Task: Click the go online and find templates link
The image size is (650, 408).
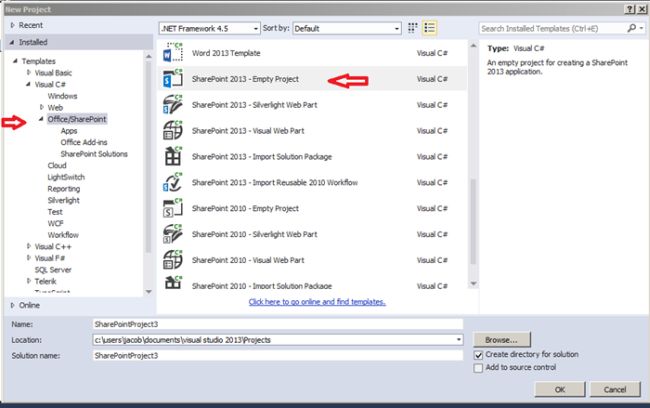Action: (x=317, y=302)
